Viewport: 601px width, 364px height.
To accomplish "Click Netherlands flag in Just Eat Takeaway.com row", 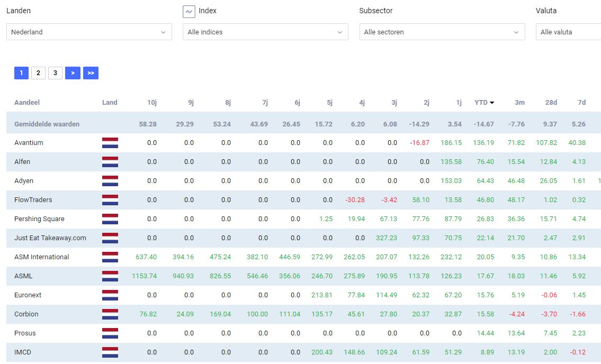I will (110, 238).
